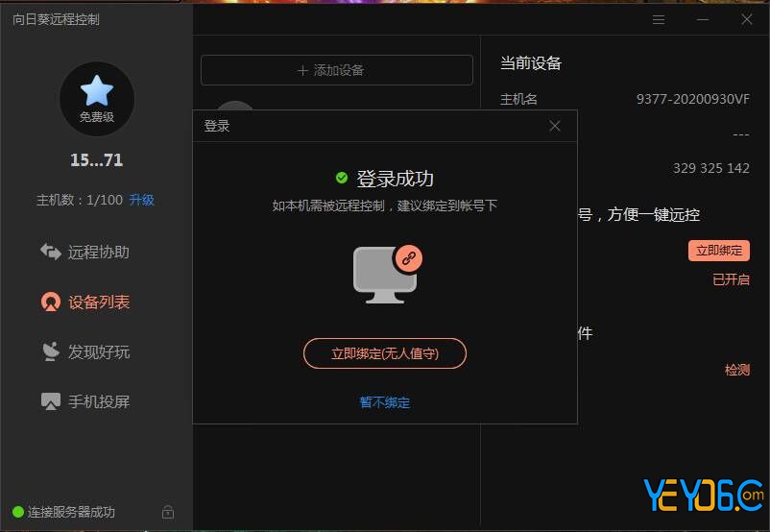Close the 登录 login dialog

pos(555,126)
